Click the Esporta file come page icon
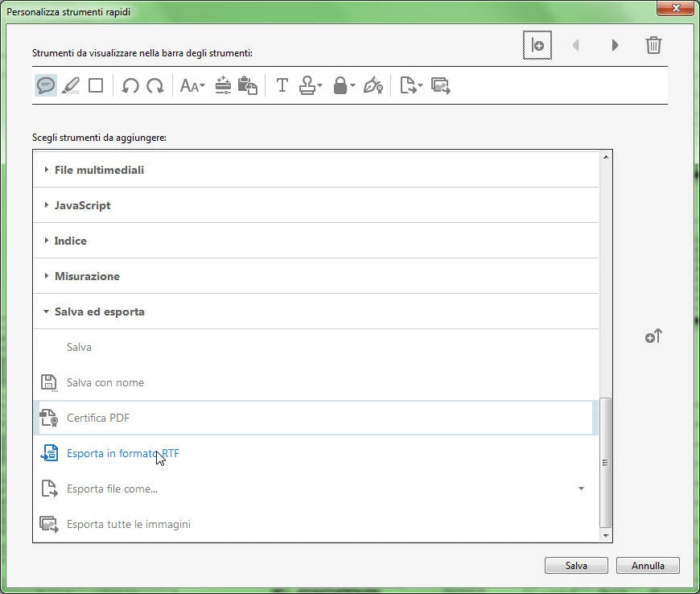The image size is (700, 594). click(x=49, y=489)
